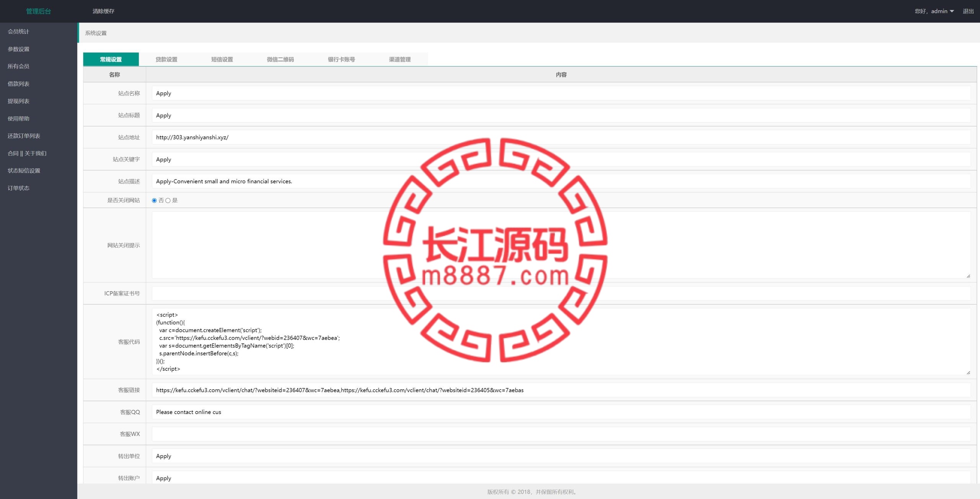
Task: Open the admin user dropdown
Action: [934, 11]
